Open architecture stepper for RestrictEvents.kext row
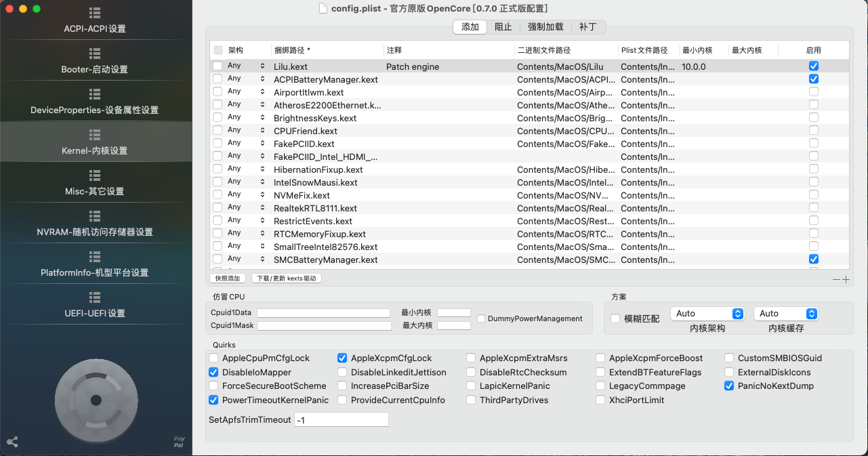The height and width of the screenshot is (456, 868). (x=262, y=221)
